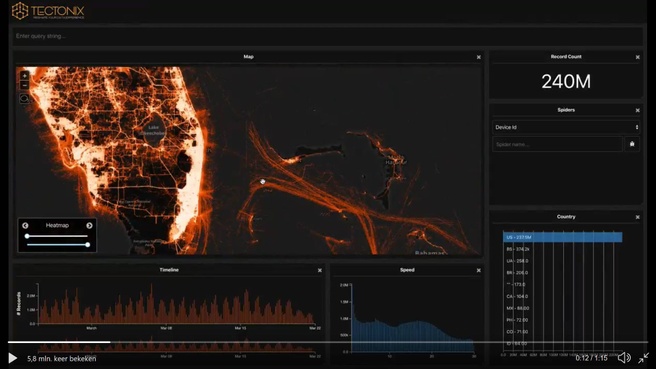Viewport: 656px width, 369px height.
Task: Play the video
Action: (x=13, y=358)
